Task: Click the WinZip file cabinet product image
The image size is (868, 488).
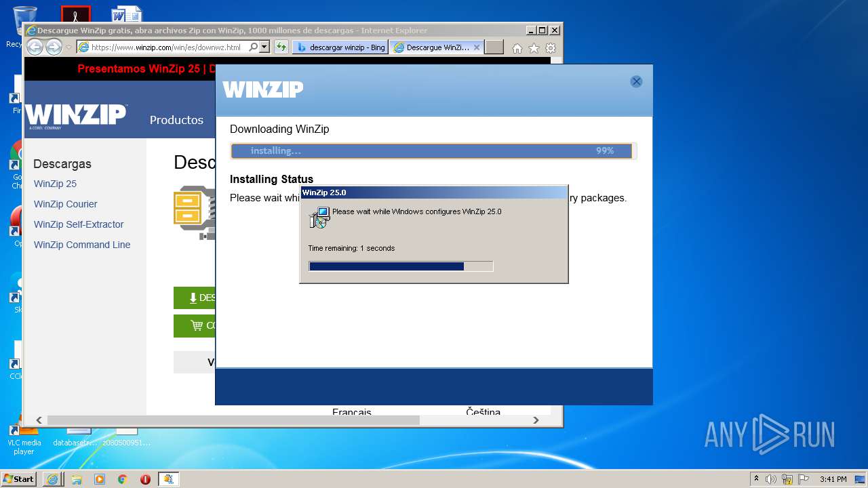Action: click(194, 212)
